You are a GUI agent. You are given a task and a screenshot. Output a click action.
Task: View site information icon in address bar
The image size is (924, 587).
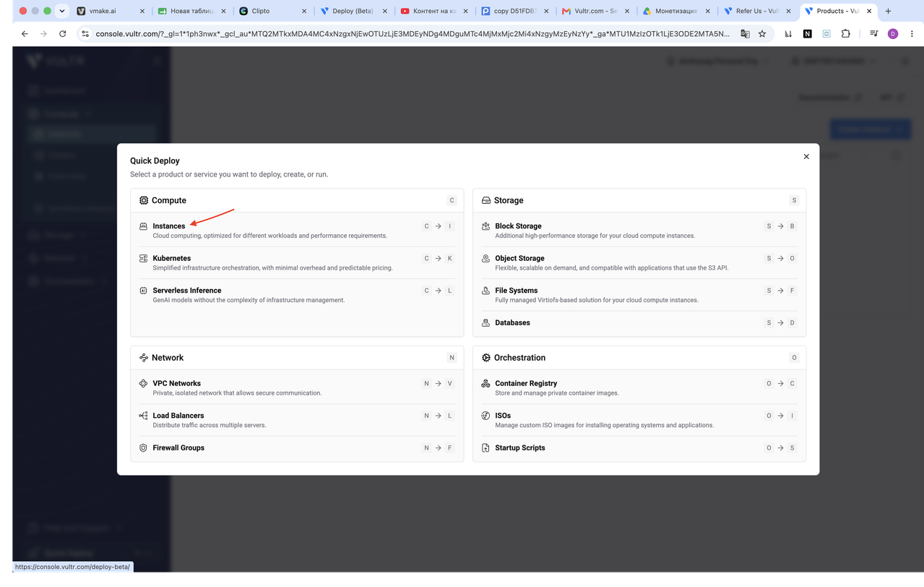pyautogui.click(x=85, y=33)
